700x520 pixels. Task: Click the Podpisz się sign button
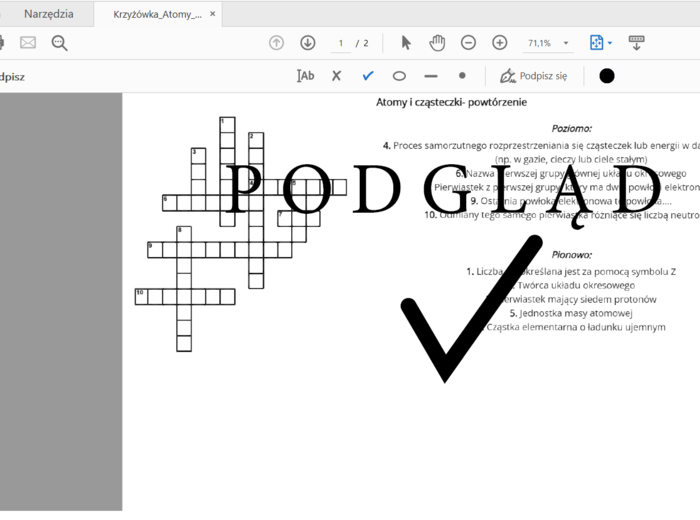(x=533, y=75)
